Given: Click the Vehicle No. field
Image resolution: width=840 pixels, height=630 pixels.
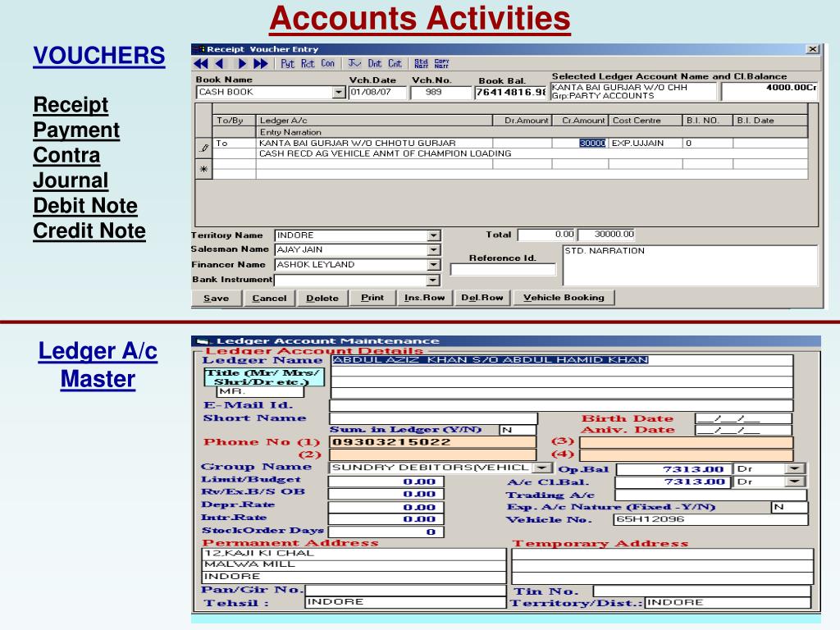Looking at the screenshot, I should tap(710, 519).
